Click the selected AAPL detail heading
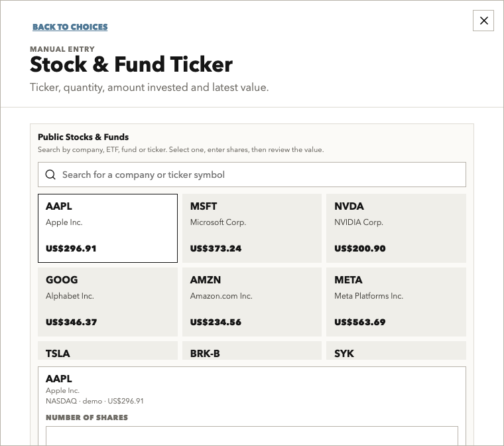This screenshot has width=504, height=446. [x=59, y=378]
